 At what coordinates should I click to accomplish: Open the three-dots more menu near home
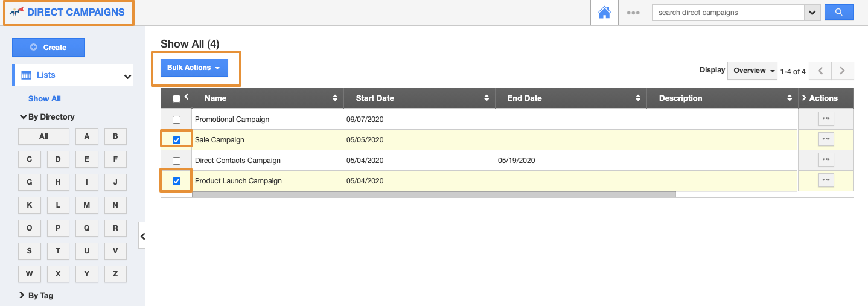click(633, 13)
